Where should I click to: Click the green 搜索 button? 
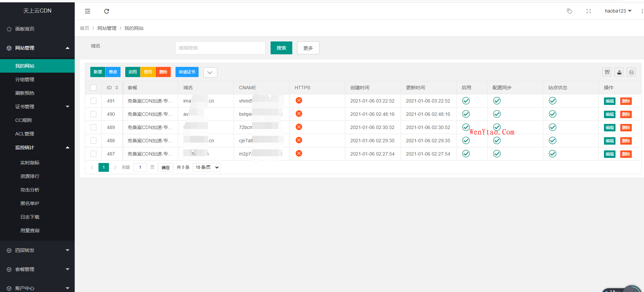pos(281,48)
